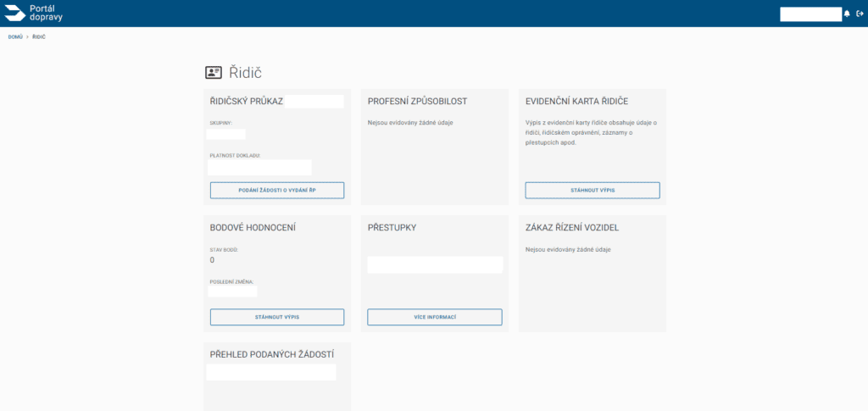
Task: Click the Portál dopravy title text
Action: click(x=46, y=14)
